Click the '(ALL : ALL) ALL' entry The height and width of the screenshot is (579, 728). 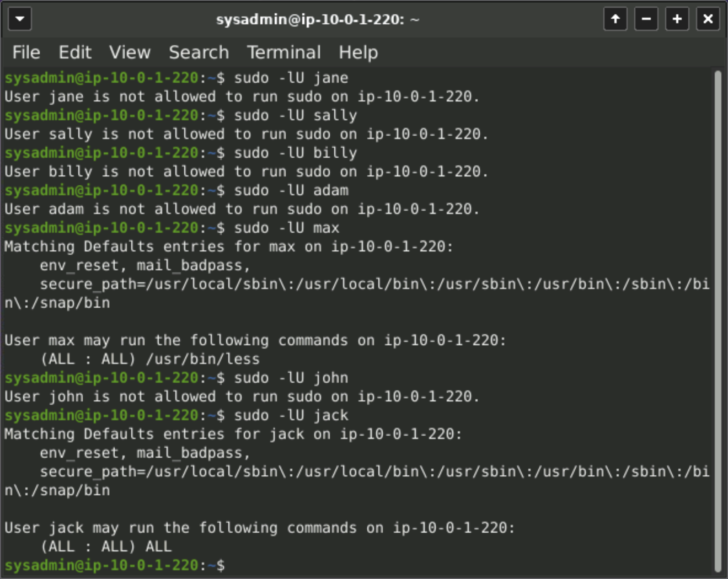[x=106, y=546]
